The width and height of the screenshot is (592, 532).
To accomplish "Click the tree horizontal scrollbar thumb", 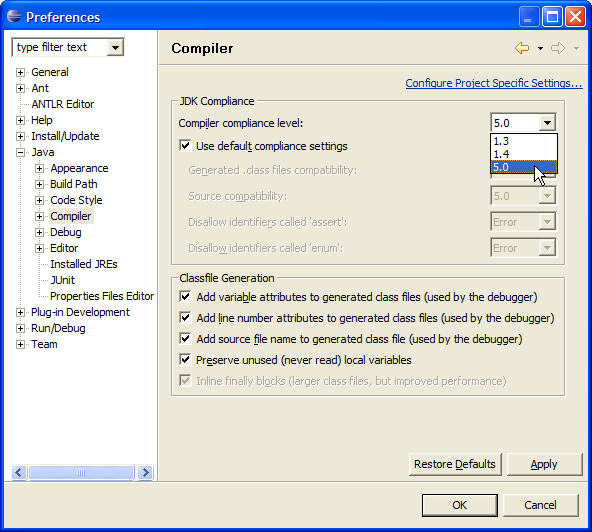I will click(x=81, y=472).
